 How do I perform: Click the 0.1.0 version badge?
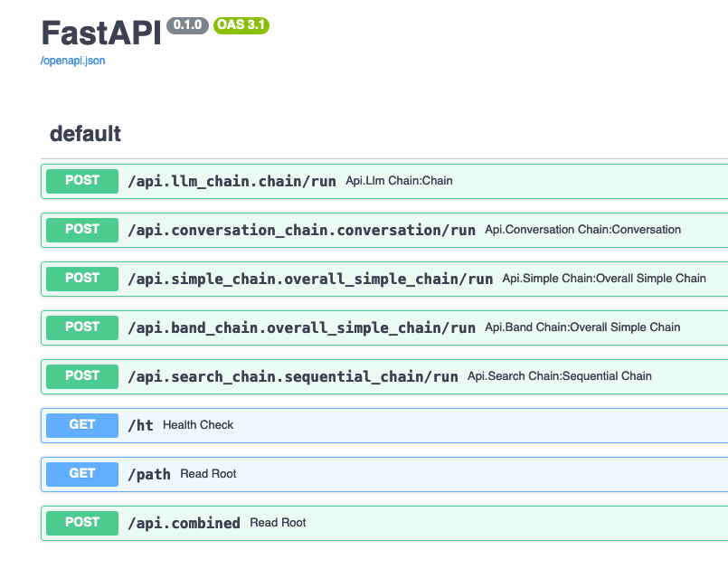click(187, 25)
